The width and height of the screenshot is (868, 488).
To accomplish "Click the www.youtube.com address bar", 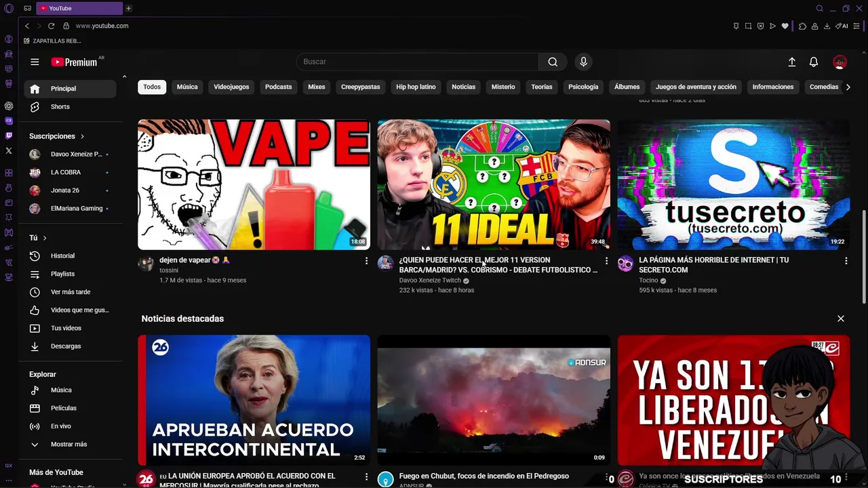I will click(x=102, y=26).
